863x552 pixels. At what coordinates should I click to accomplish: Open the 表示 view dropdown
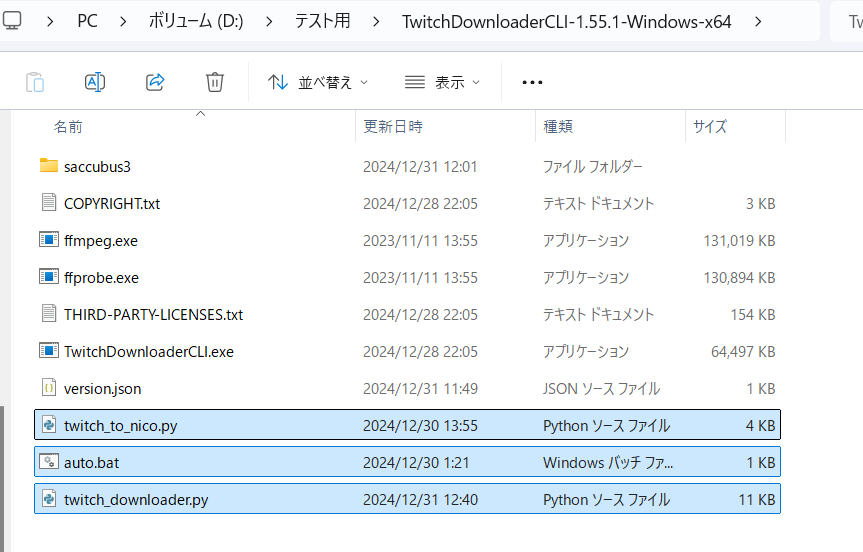[x=442, y=82]
